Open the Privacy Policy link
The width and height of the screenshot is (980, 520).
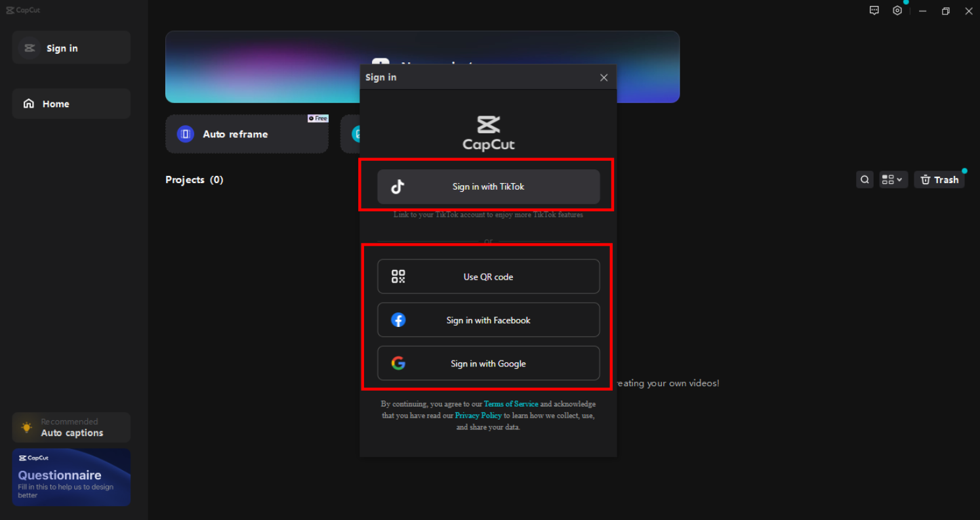click(478, 416)
